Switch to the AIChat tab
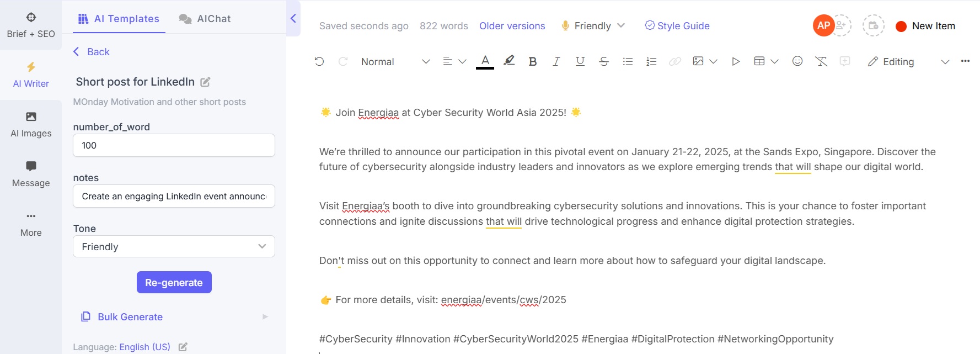The width and height of the screenshot is (980, 354). point(205,19)
